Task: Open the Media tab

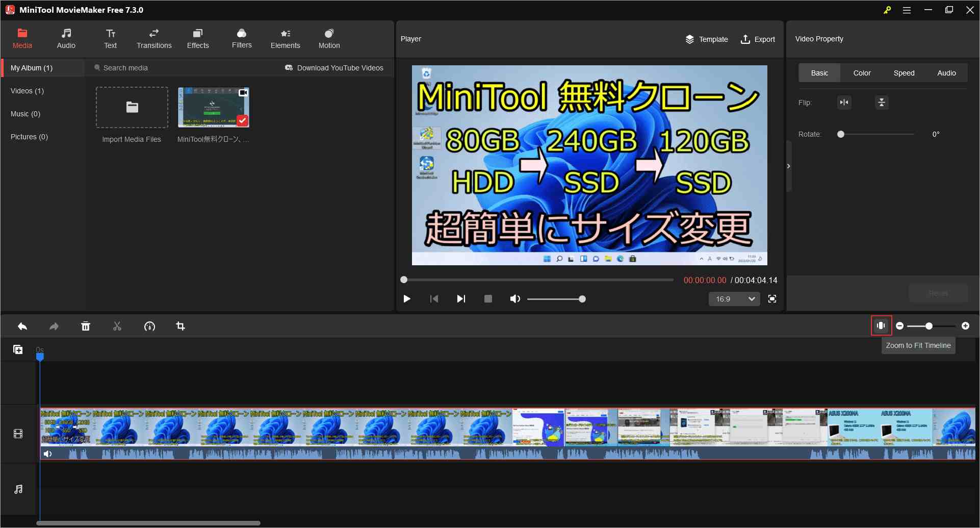Action: [22, 39]
